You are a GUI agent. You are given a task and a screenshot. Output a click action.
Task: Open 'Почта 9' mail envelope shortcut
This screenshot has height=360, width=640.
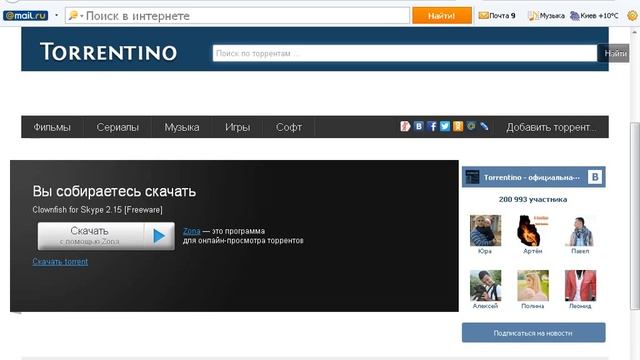pyautogui.click(x=497, y=16)
